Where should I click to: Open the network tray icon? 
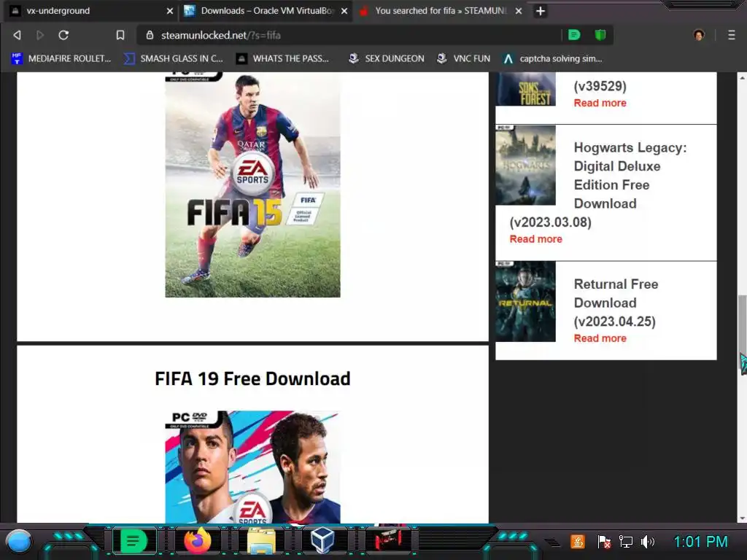click(625, 542)
